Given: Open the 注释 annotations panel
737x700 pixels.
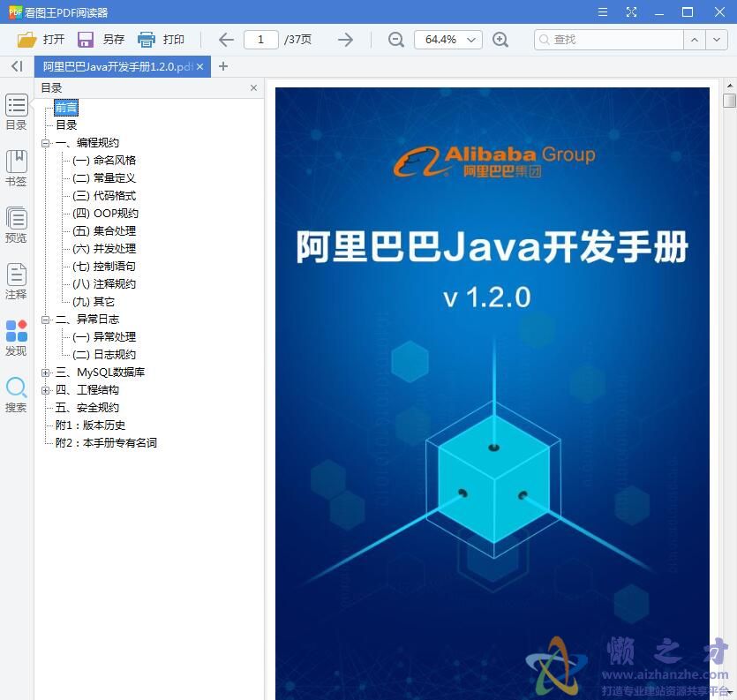Looking at the screenshot, I should [x=16, y=280].
